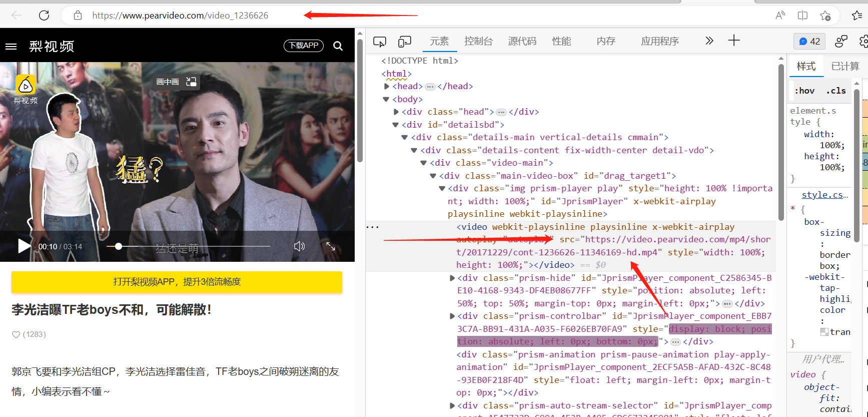The width and height of the screenshot is (868, 417).
Task: Toggle the :hov element state panel
Action: (x=804, y=91)
